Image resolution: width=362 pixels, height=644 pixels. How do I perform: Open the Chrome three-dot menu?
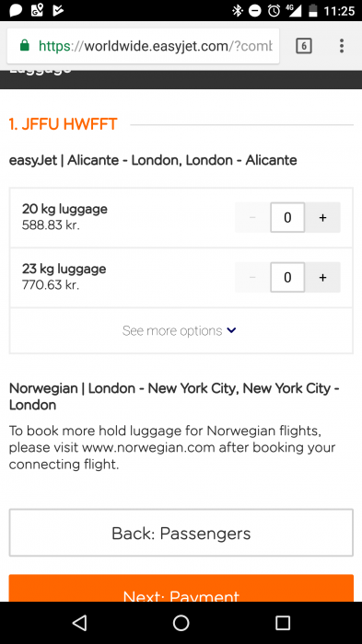coord(342,46)
